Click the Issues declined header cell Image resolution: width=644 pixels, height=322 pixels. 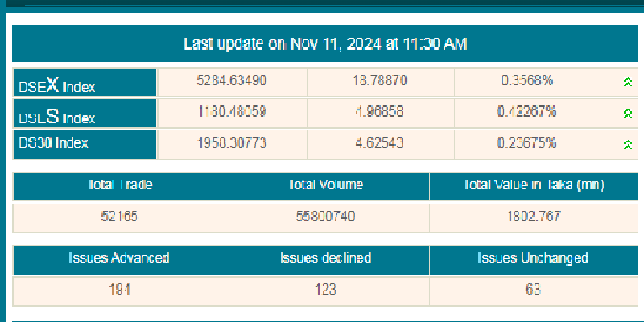point(325,258)
